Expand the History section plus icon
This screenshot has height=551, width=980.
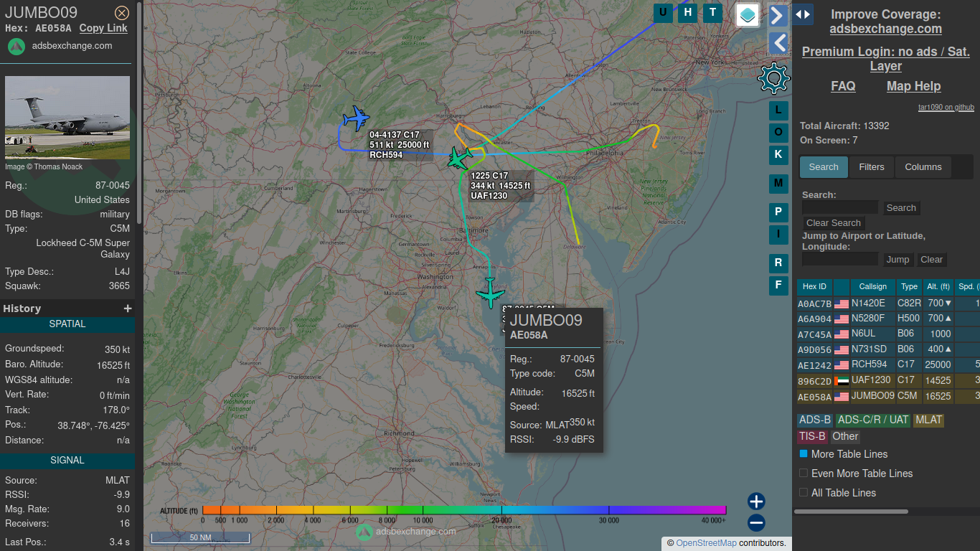pos(128,309)
